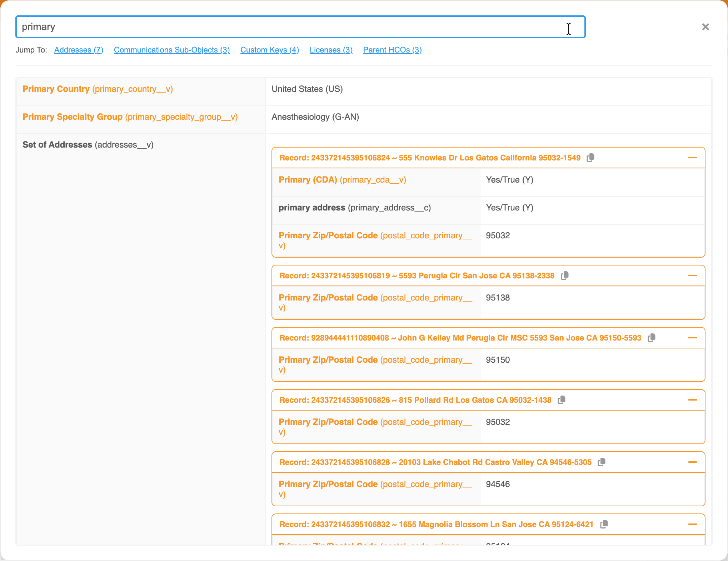Viewport: 728px width, 561px height.
Task: Click record title 243372145395106832 ~ 1655 Magnolia Blossom Ln
Action: (437, 524)
